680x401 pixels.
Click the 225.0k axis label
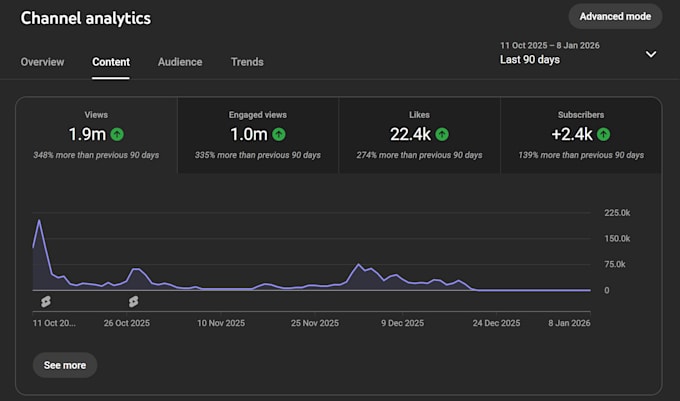[617, 213]
